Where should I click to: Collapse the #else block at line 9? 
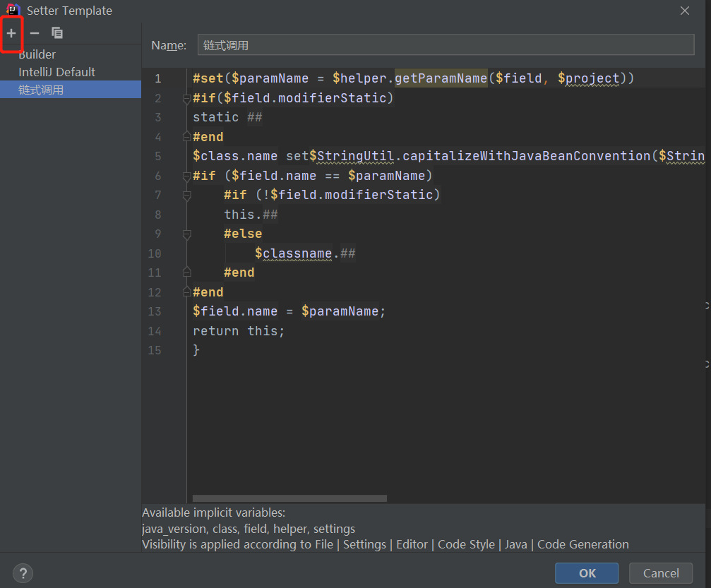point(186,234)
